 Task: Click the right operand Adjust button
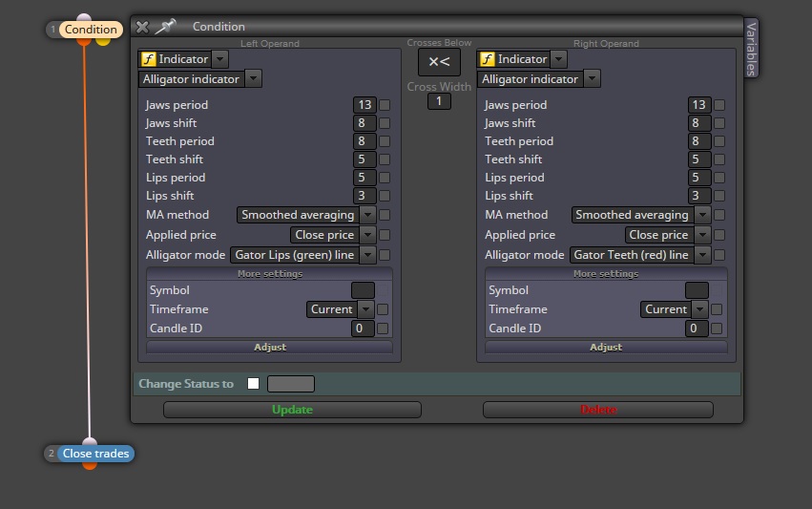(x=606, y=348)
